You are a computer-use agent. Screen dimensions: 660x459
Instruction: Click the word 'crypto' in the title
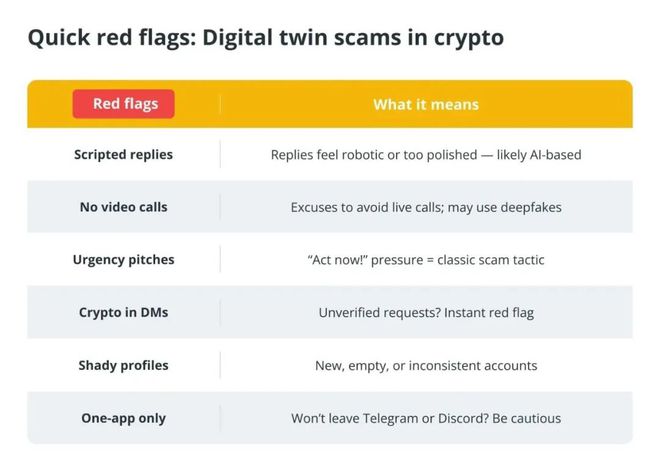(x=469, y=39)
